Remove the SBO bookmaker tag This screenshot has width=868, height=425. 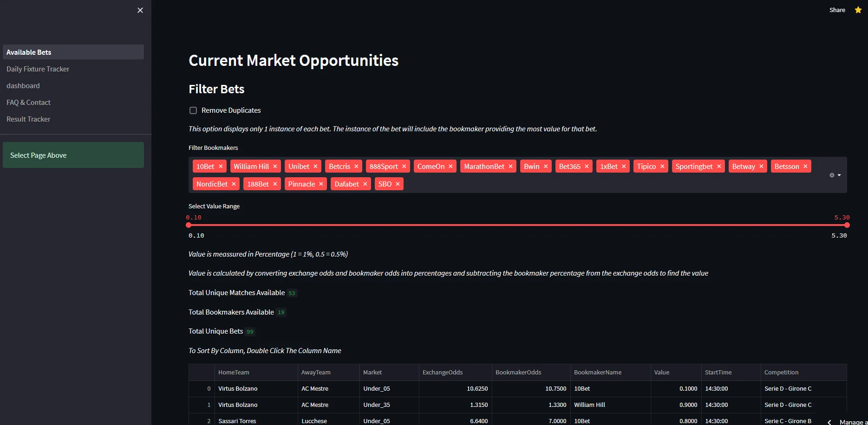tap(398, 184)
